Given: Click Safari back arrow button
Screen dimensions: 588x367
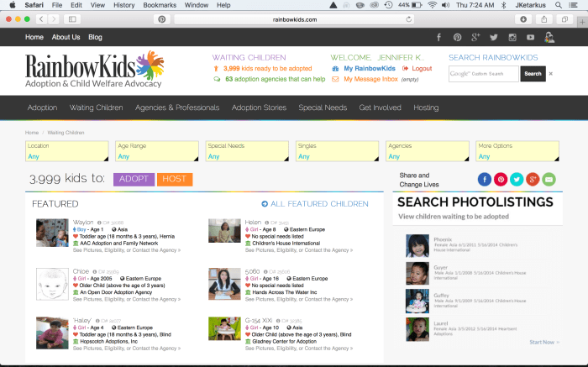Looking at the screenshot, I should coord(41,19).
